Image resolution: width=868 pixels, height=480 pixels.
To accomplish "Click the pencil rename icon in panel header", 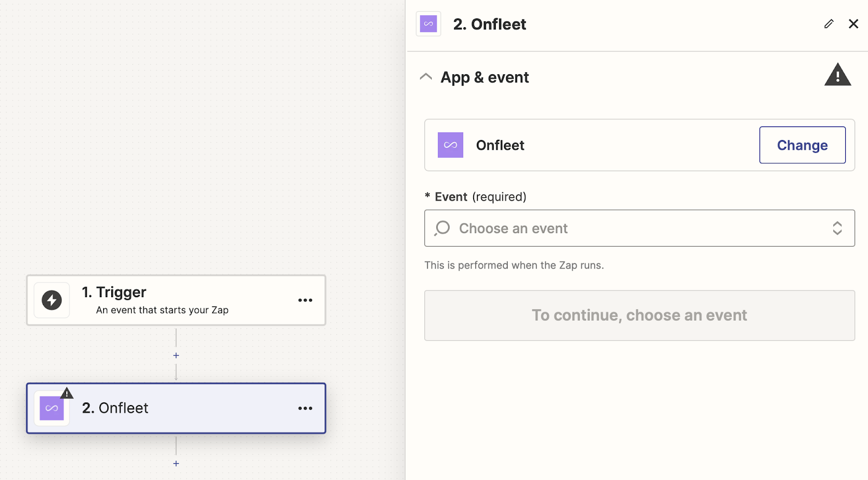I will [828, 24].
